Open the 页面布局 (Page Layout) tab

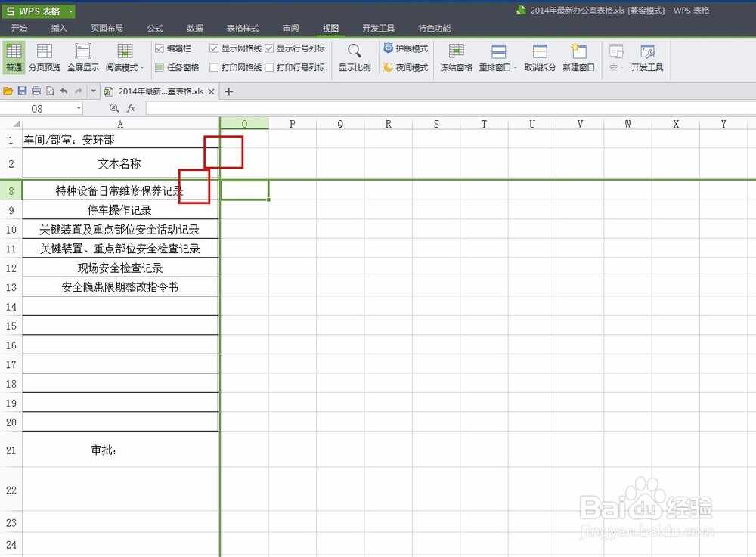[x=107, y=29]
